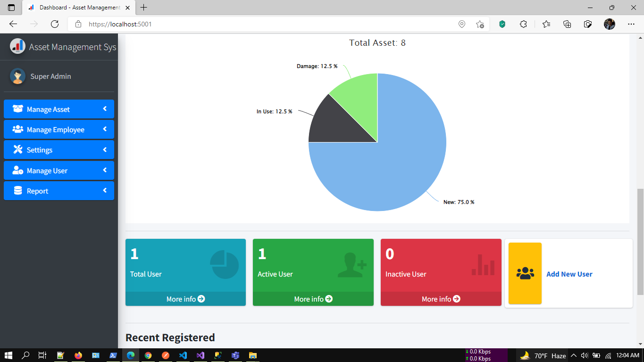Viewport: 644px width, 362px height.
Task: Click the arrow icon on Total User More info
Action: (201, 299)
